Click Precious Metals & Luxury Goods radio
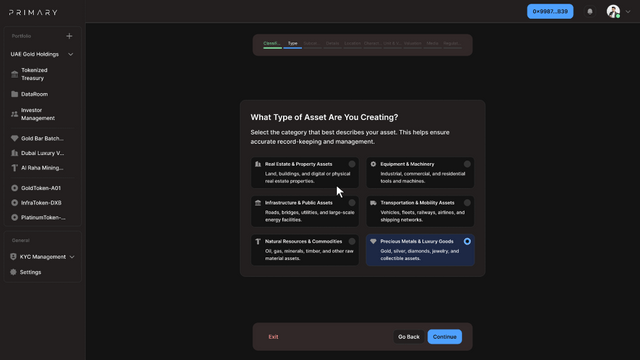The height and width of the screenshot is (360, 640). tap(467, 242)
